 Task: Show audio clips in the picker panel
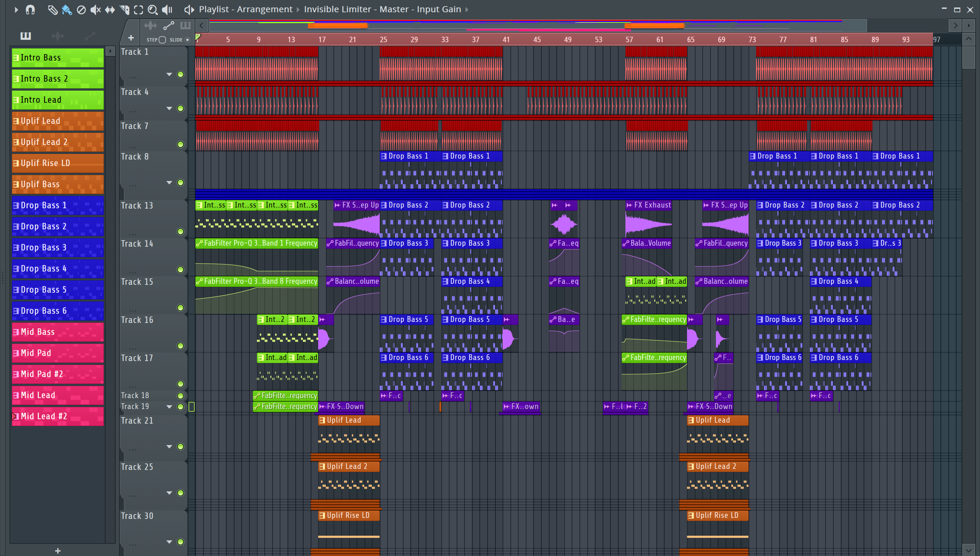58,36
